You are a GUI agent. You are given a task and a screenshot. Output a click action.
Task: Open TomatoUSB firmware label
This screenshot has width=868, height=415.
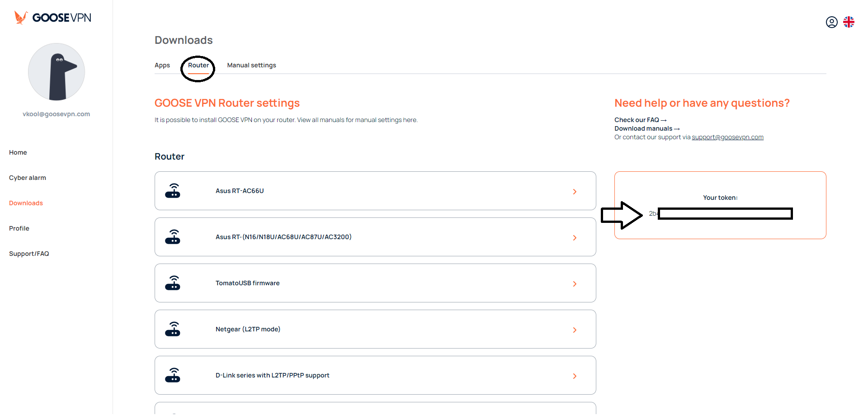point(247,283)
